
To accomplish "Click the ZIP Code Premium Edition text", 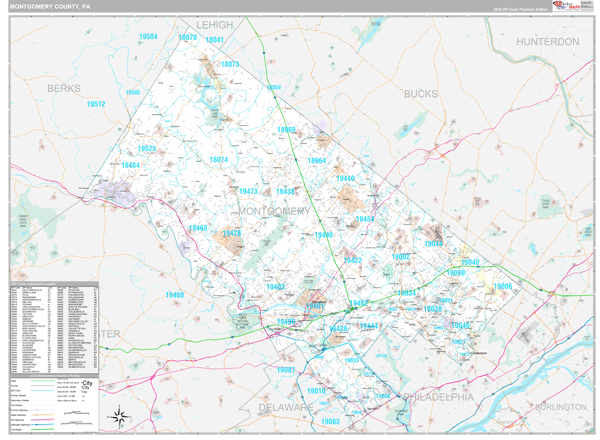I will (x=521, y=8).
